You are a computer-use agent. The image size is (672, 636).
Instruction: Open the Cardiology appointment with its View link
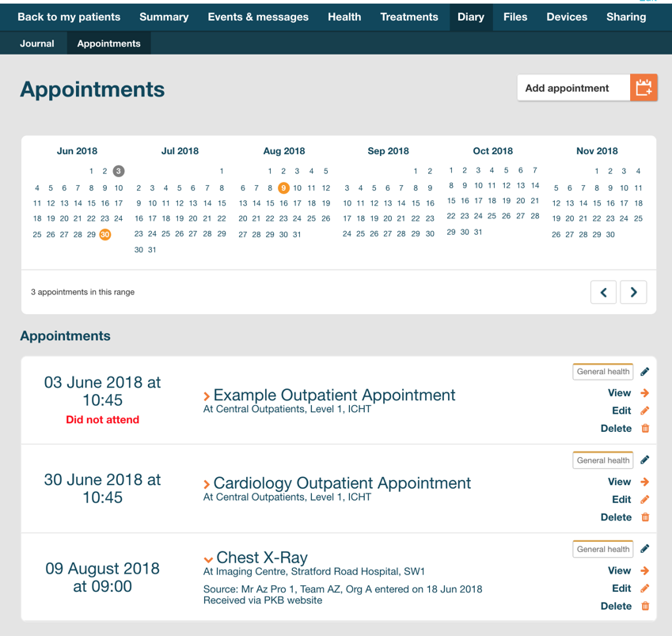pyautogui.click(x=619, y=481)
